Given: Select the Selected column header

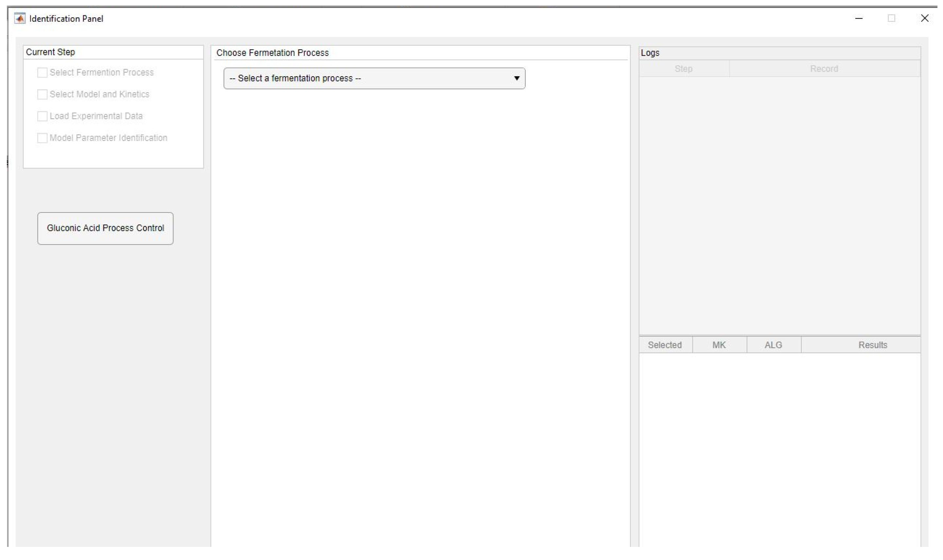Looking at the screenshot, I should pyautogui.click(x=665, y=345).
